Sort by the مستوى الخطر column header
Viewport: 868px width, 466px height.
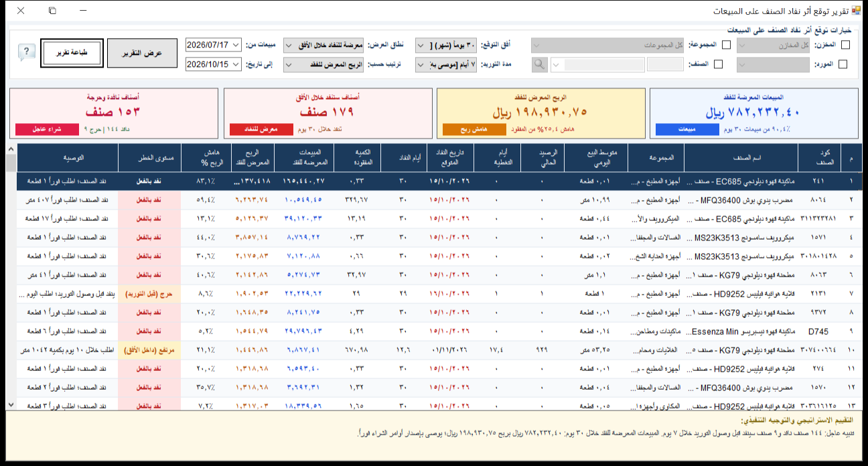tap(150, 158)
